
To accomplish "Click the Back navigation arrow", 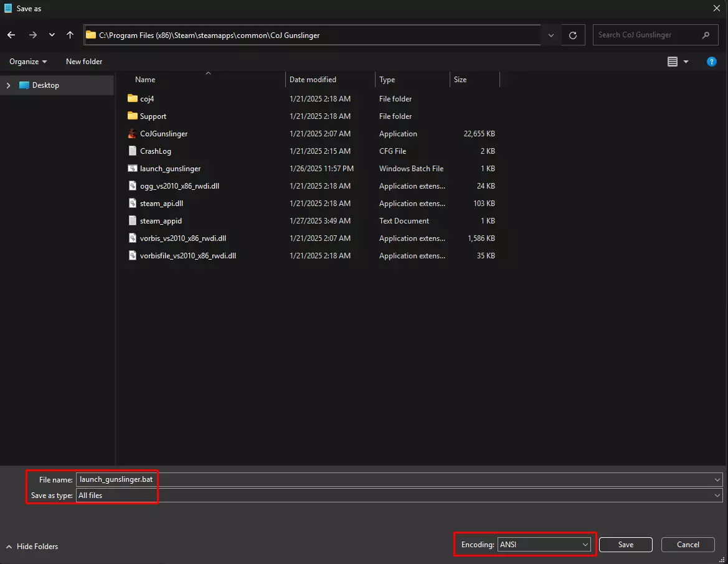I will click(x=11, y=35).
